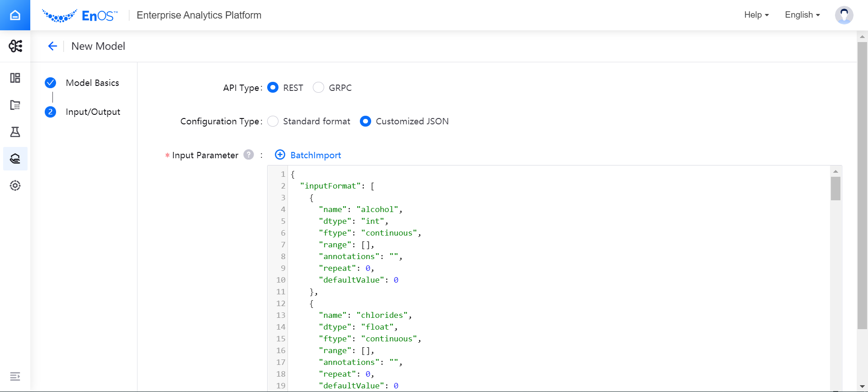Viewport: 868px width, 392px height.
Task: Open the dashboard layout sidebar icon
Action: [x=15, y=78]
